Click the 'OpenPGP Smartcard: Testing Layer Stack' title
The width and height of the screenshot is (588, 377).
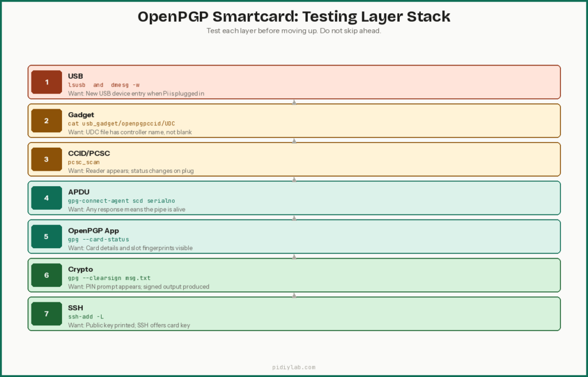[x=294, y=17]
